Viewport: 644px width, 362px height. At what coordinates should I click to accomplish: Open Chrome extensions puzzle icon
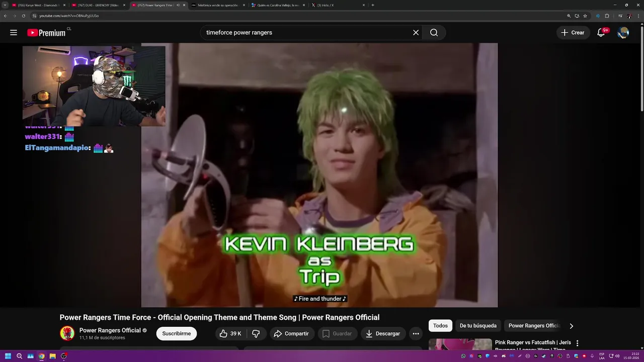coord(607,16)
